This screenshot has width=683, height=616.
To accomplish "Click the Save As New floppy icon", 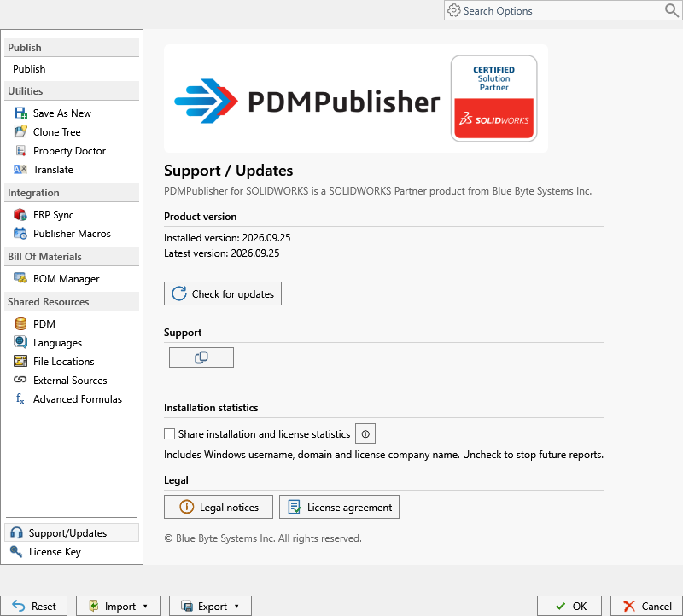I will click(x=20, y=113).
